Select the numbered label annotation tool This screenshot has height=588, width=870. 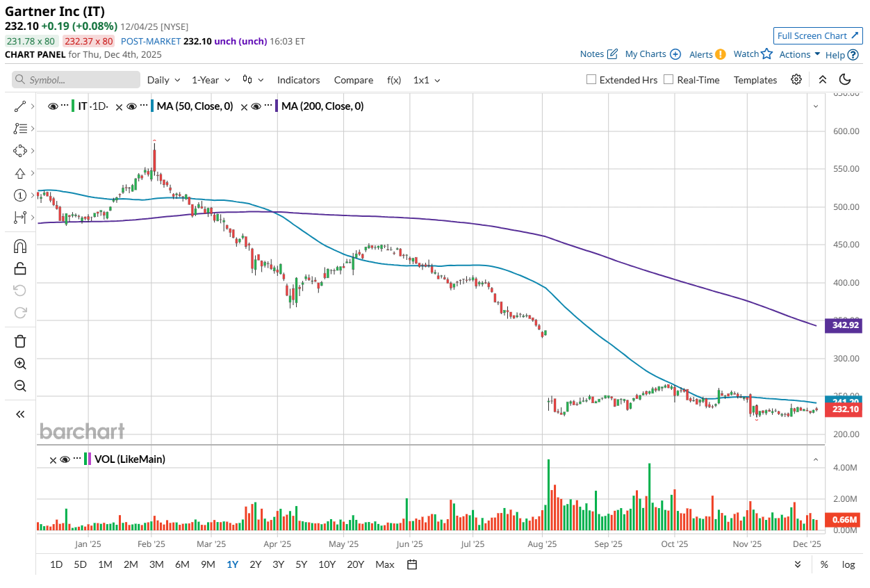[x=19, y=195]
